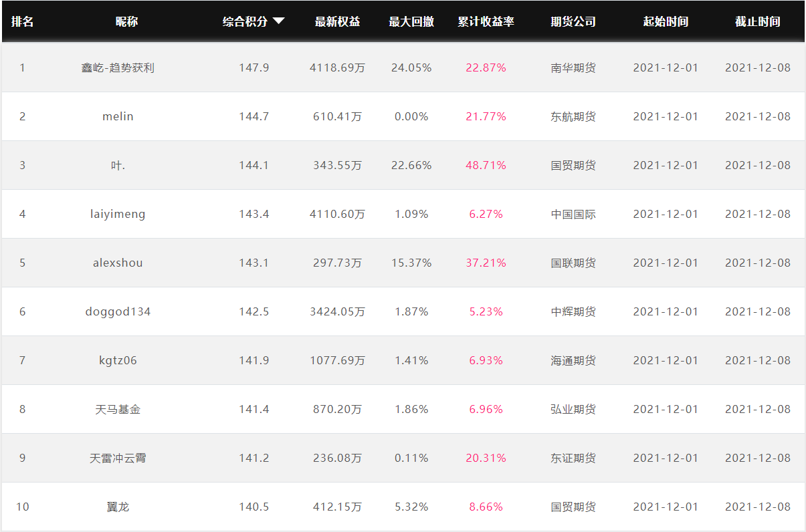Click equity value 412.15万
The image size is (806, 532).
coord(338,507)
